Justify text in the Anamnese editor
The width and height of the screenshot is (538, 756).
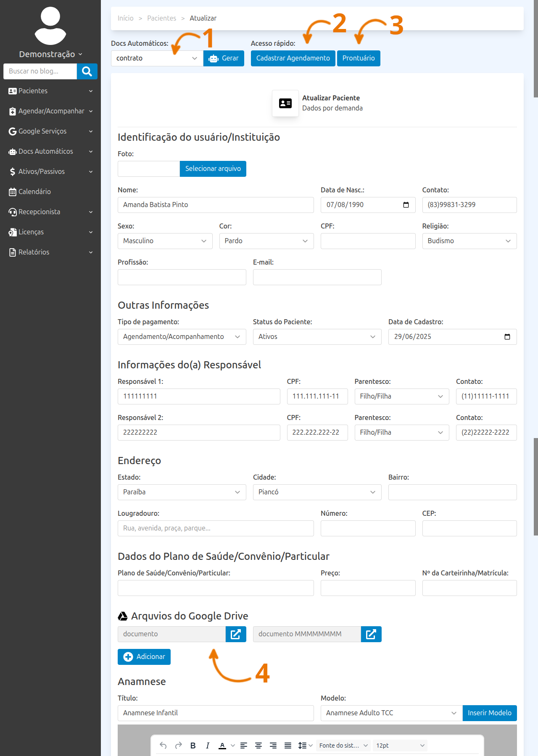coord(288,745)
